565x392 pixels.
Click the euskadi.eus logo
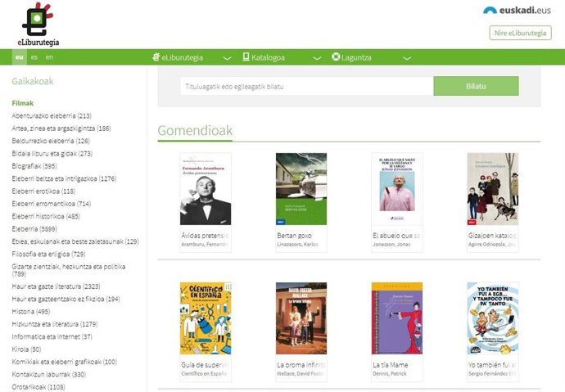(517, 11)
